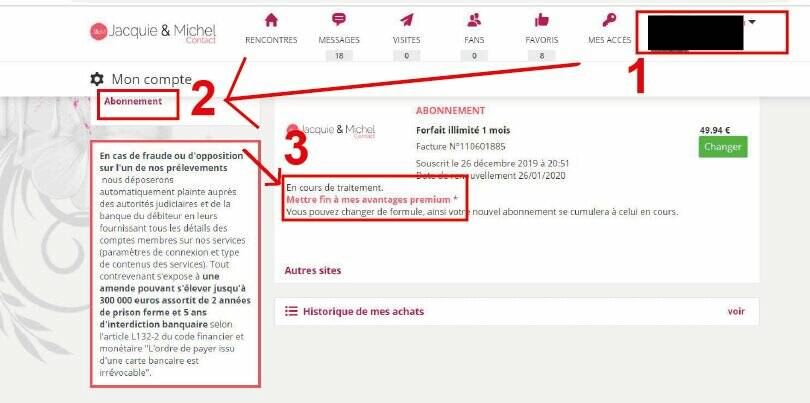Open the Rencontres home icon
This screenshot has width=810, height=403.
point(271,20)
